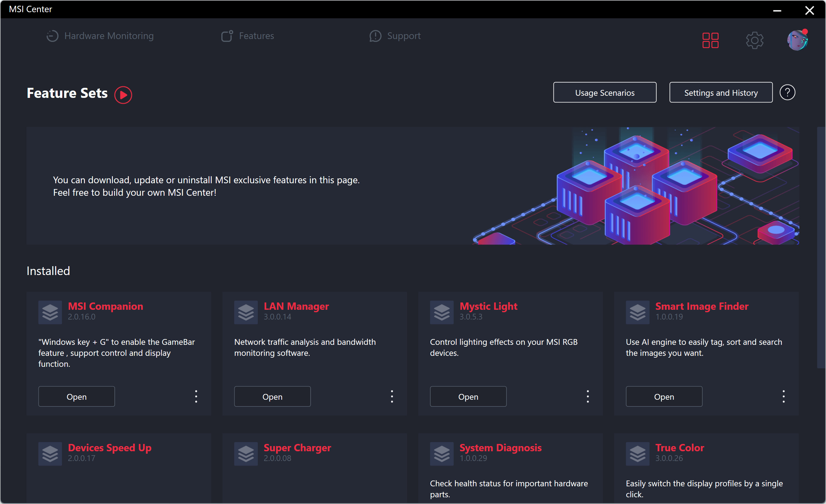Click version 3.0.0.14 under LAN Manager
This screenshot has height=504, width=826.
pyautogui.click(x=277, y=316)
